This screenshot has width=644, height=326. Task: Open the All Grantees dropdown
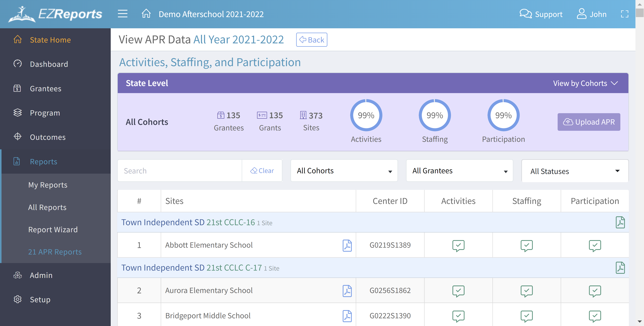459,171
